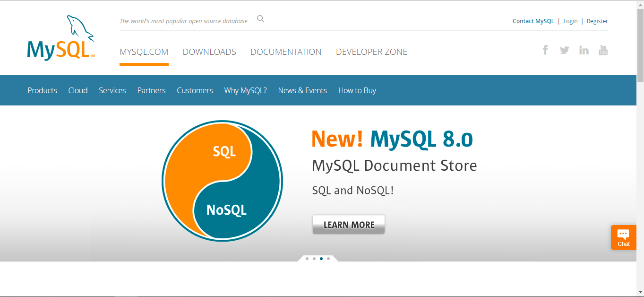Click the Contact MySQL link
The width and height of the screenshot is (644, 297).
point(533,21)
